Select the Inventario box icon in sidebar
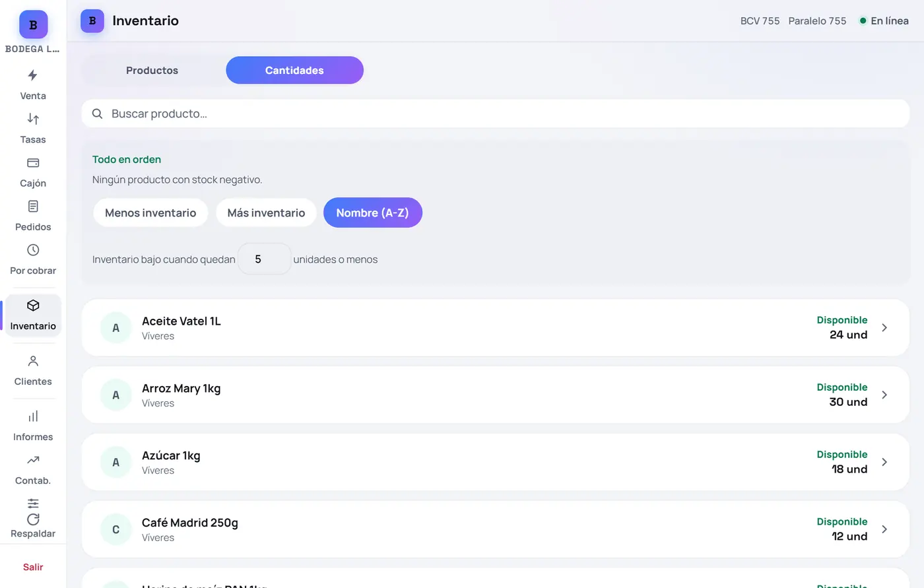 pos(33,306)
